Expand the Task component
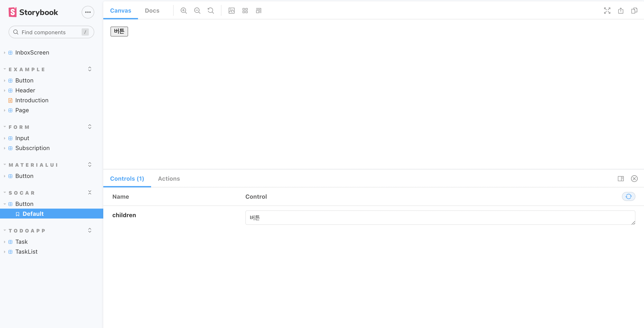Image resolution: width=644 pixels, height=328 pixels. click(21, 242)
